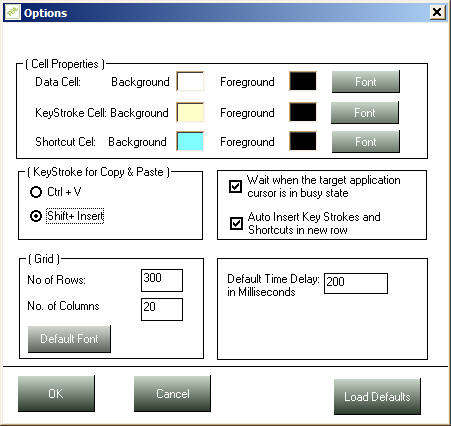This screenshot has width=451, height=426.
Task: Click the 'No. of Columns' label
Action: (63, 306)
